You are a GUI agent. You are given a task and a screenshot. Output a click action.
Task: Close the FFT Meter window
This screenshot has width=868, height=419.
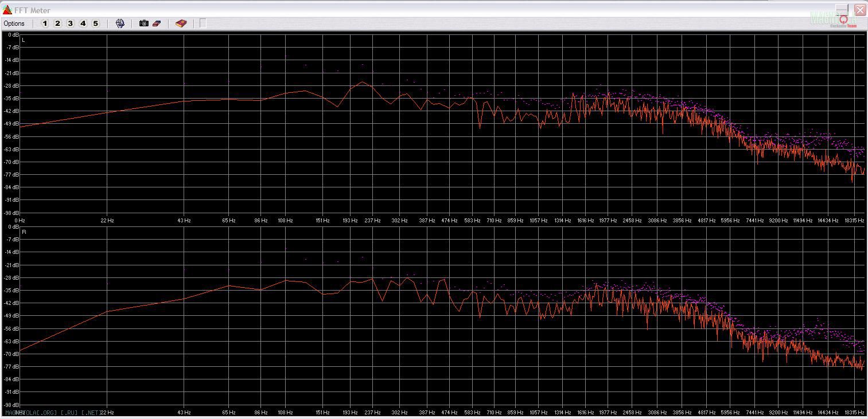click(x=860, y=10)
